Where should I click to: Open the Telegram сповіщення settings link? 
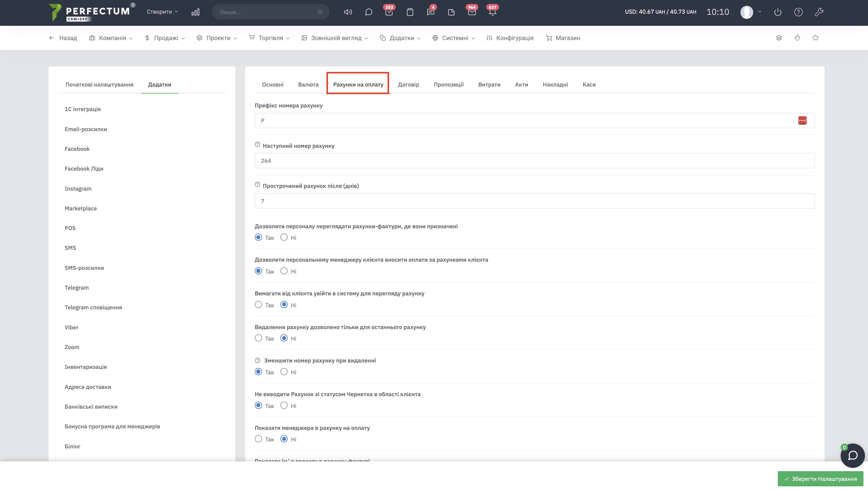tap(93, 308)
